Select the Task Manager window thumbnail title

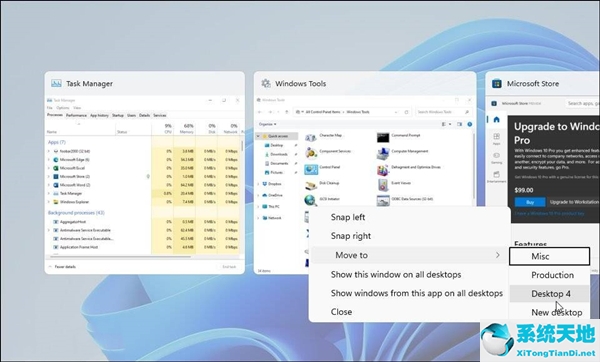pyautogui.click(x=90, y=84)
